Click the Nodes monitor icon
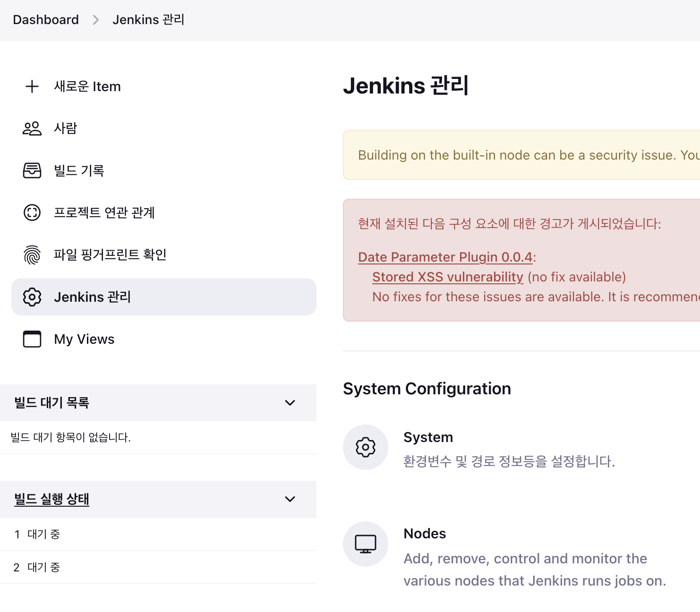Viewport: 700px width, 612px height. click(366, 544)
